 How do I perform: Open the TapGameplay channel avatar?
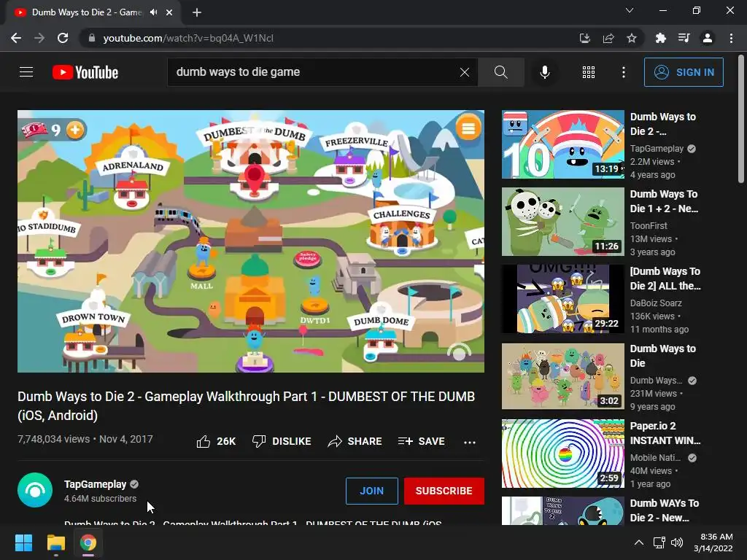click(35, 490)
